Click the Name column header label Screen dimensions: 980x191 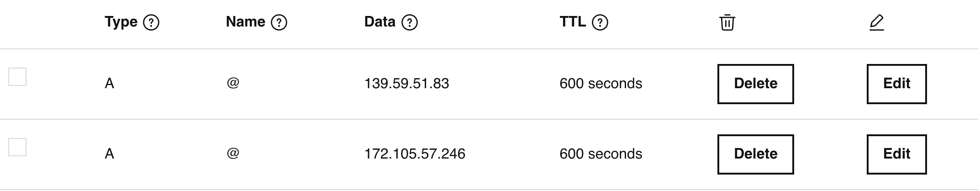(x=245, y=21)
